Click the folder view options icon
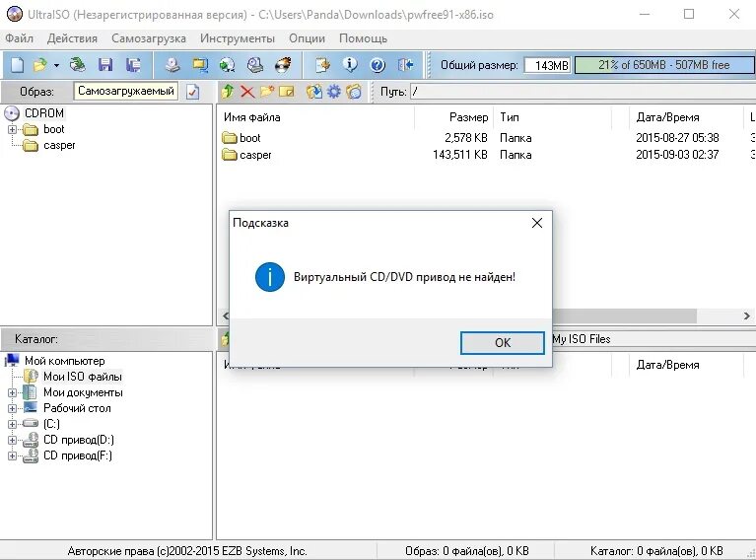The height and width of the screenshot is (560, 756). coord(354,91)
